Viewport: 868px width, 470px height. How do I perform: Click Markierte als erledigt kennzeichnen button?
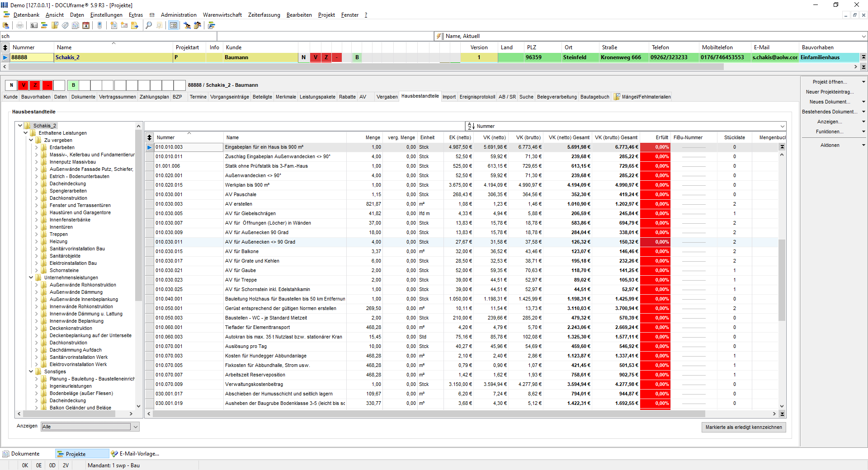(x=744, y=427)
